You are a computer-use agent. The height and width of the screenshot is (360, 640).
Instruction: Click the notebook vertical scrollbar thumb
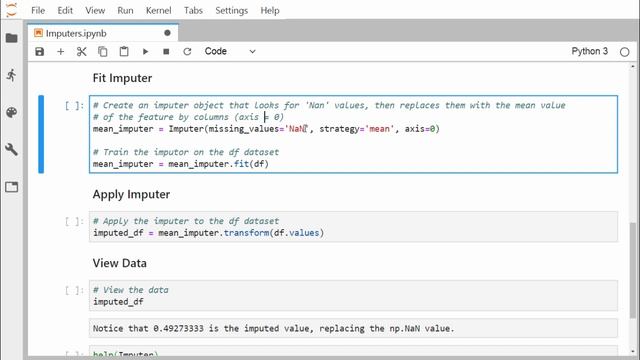coord(633,270)
